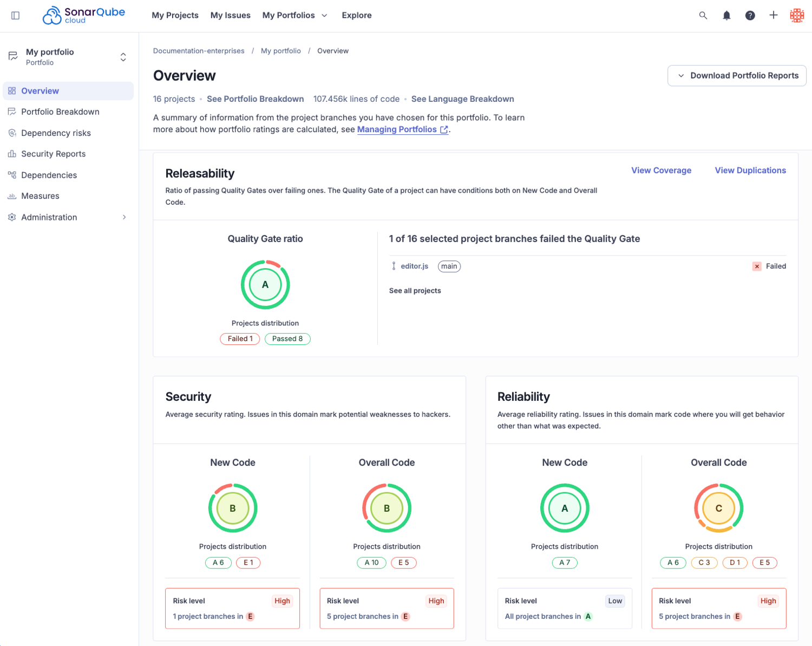Open the My portfolio switcher chevrons

(x=123, y=57)
